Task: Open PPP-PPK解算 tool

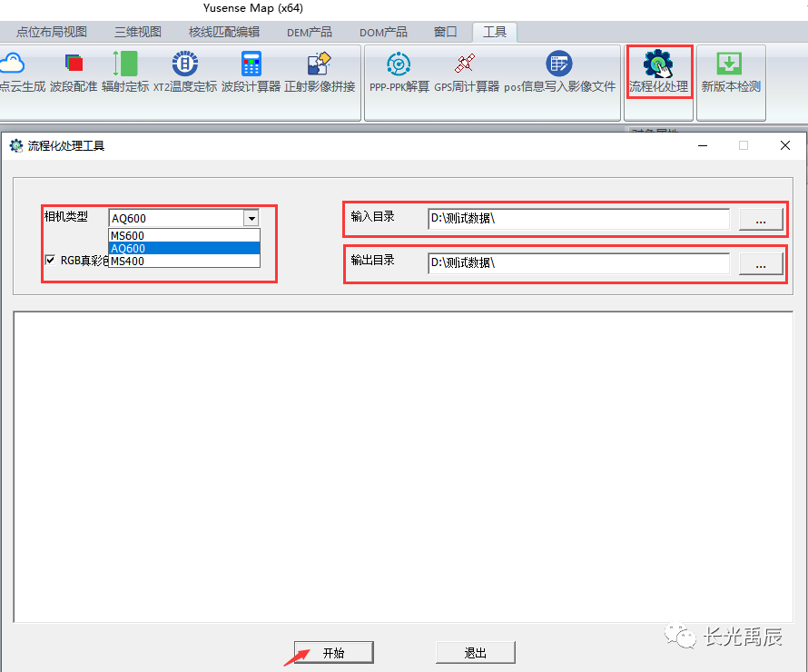Action: pyautogui.click(x=399, y=64)
